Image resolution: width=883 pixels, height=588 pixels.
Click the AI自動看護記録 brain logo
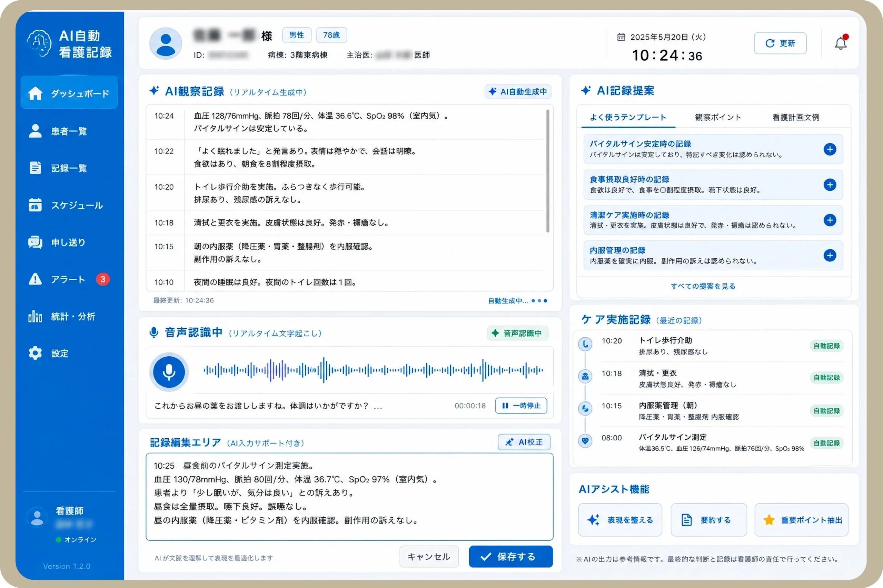[39, 43]
